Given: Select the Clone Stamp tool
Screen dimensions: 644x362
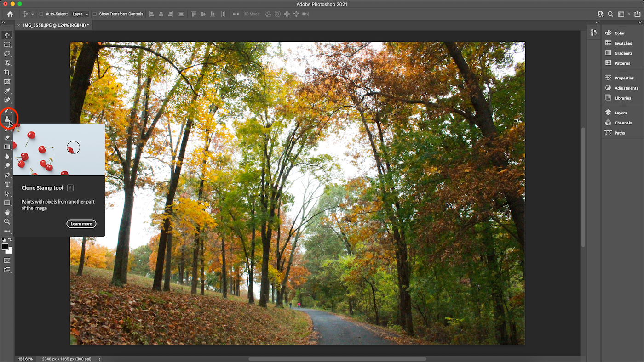Looking at the screenshot, I should pyautogui.click(x=7, y=119).
